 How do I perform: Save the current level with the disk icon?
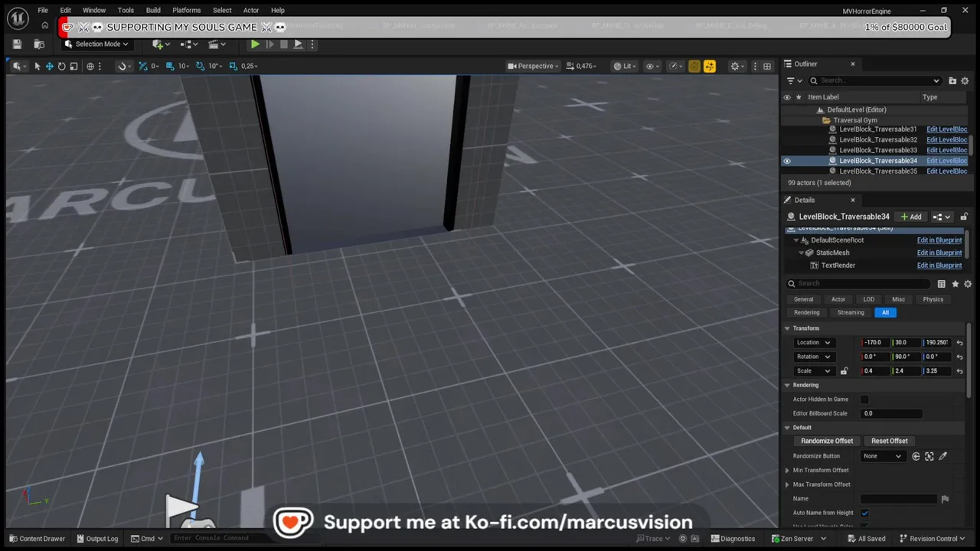coord(17,44)
